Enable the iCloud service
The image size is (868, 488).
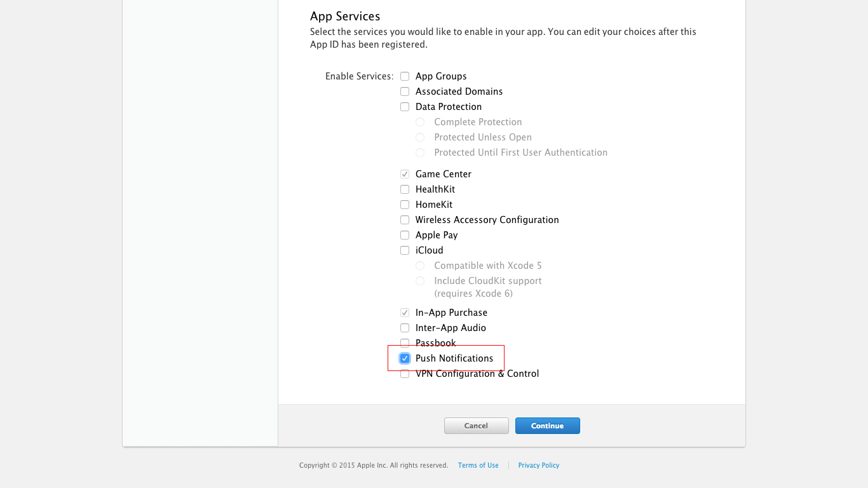(405, 250)
